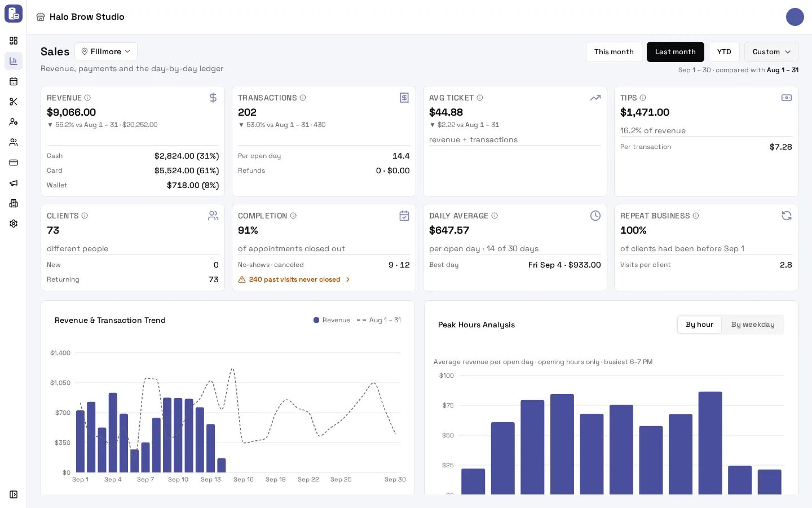Click the info icon next to CLIENTS
Viewport: 812px width, 508px height.
(85, 216)
